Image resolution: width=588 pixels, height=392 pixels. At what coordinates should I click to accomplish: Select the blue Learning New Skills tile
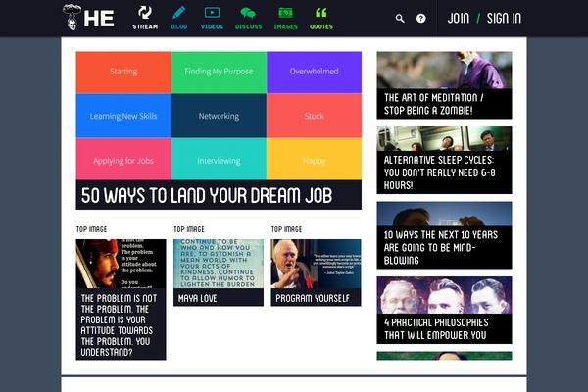(x=123, y=116)
